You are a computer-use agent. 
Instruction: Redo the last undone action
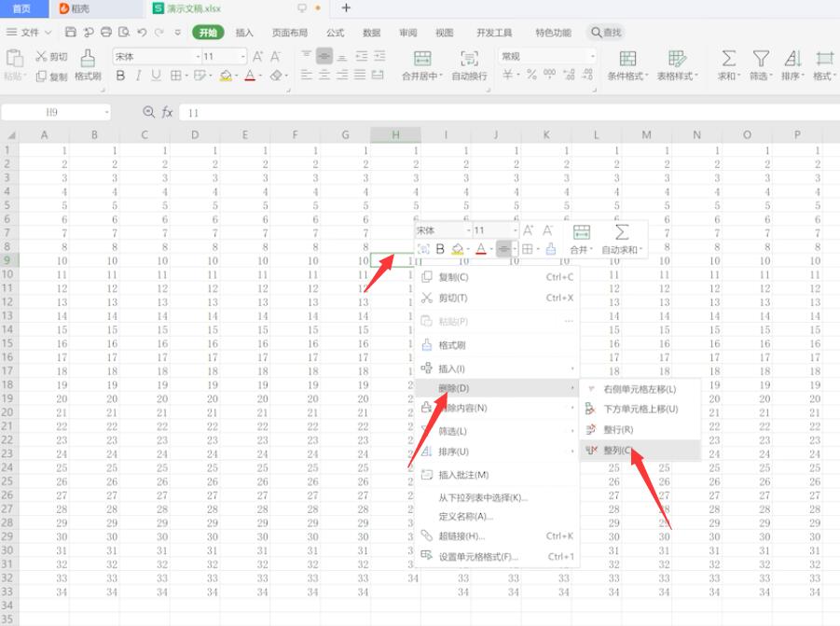click(x=159, y=32)
